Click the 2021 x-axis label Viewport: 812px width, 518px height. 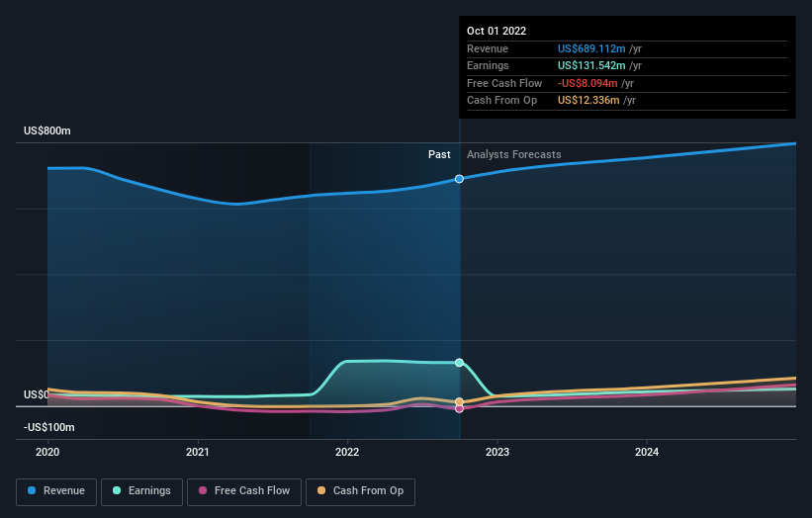pos(197,453)
